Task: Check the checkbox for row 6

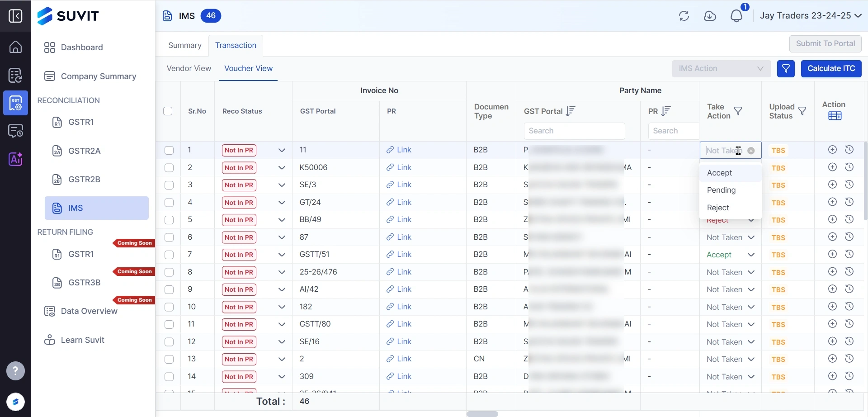Action: [169, 237]
